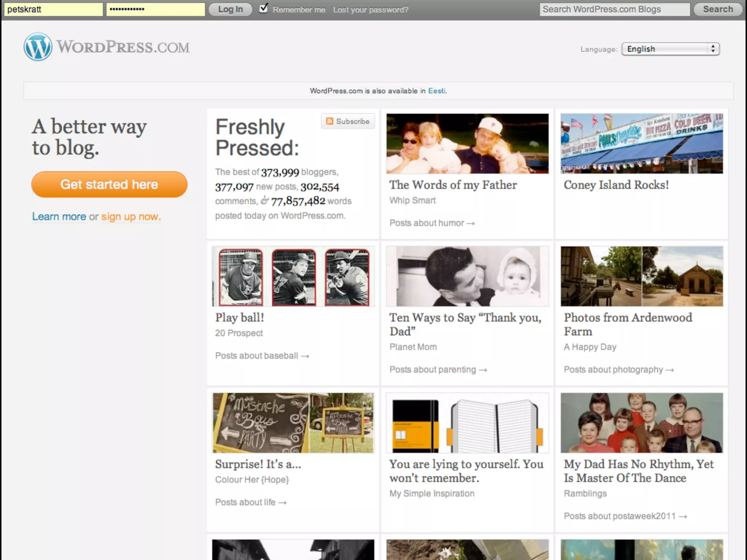This screenshot has width=747, height=560.
Task: Click the sign up now link
Action: coord(131,217)
